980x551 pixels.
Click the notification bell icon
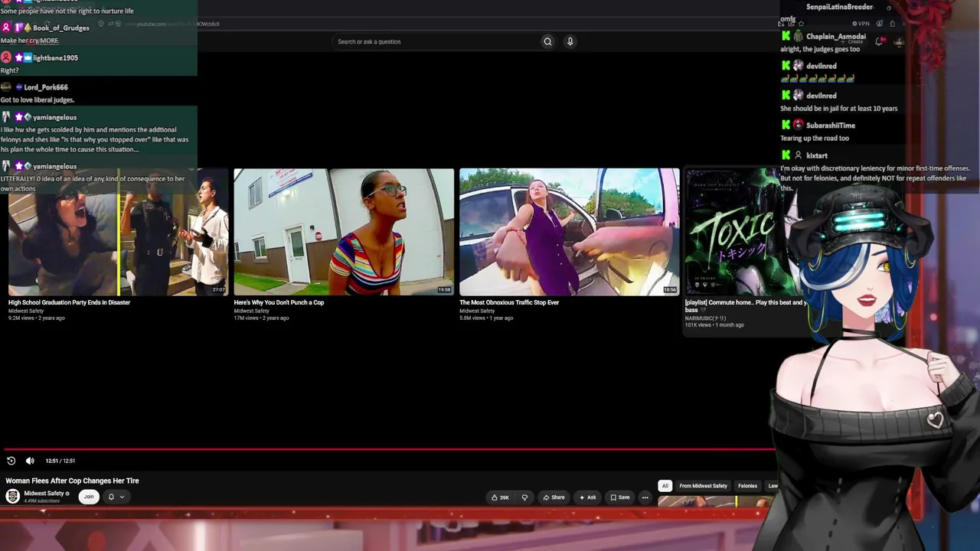(111, 497)
